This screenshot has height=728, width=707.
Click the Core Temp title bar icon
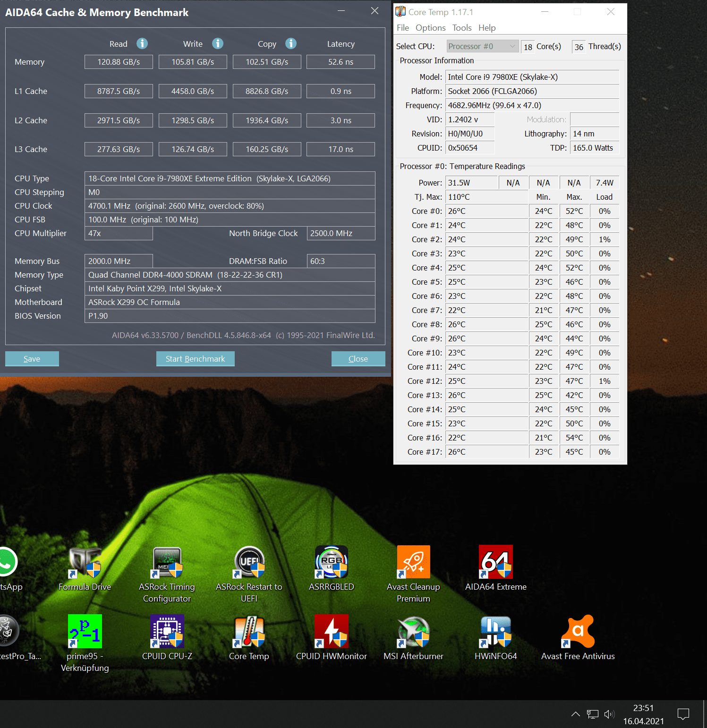[400, 12]
